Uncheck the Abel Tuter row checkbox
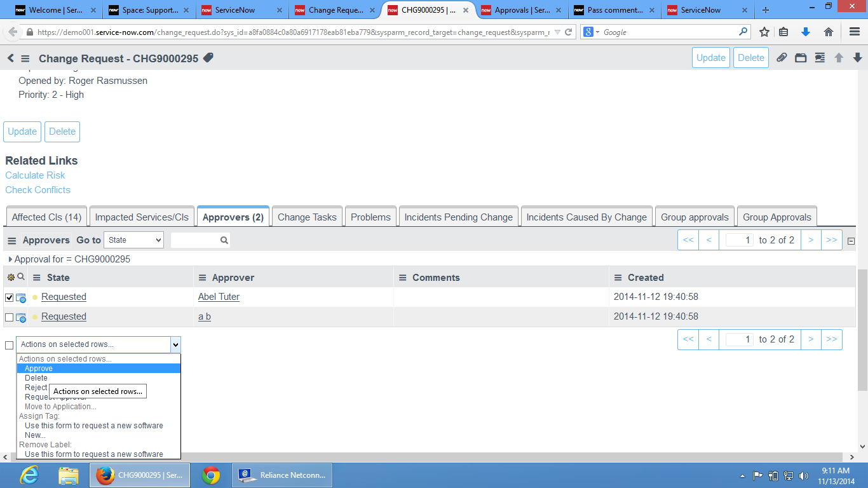The width and height of the screenshot is (868, 488). (x=9, y=297)
